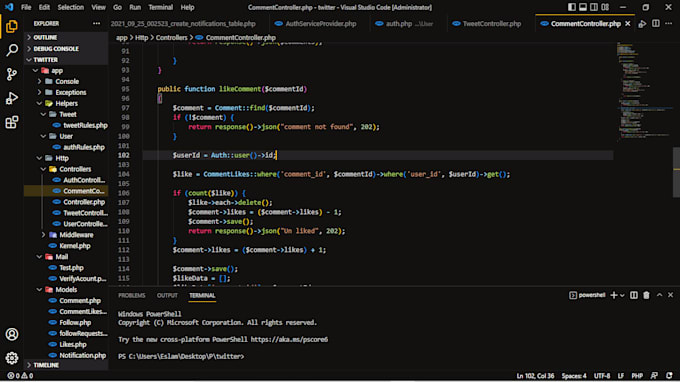Toggle the primary sidebar layout icon
The image size is (680, 382).
coord(572,7)
